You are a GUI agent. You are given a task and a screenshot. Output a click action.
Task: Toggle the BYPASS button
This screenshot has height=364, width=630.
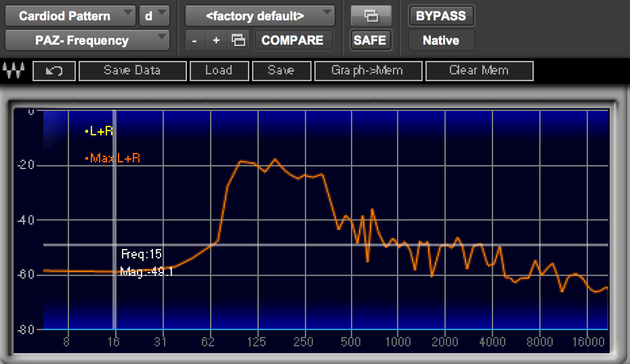[x=441, y=16]
